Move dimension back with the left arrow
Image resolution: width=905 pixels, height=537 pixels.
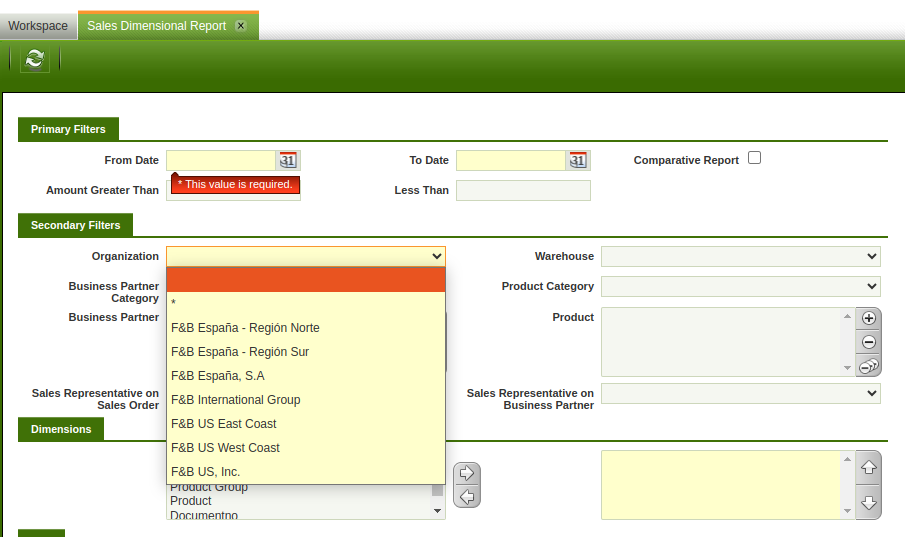pyautogui.click(x=467, y=496)
